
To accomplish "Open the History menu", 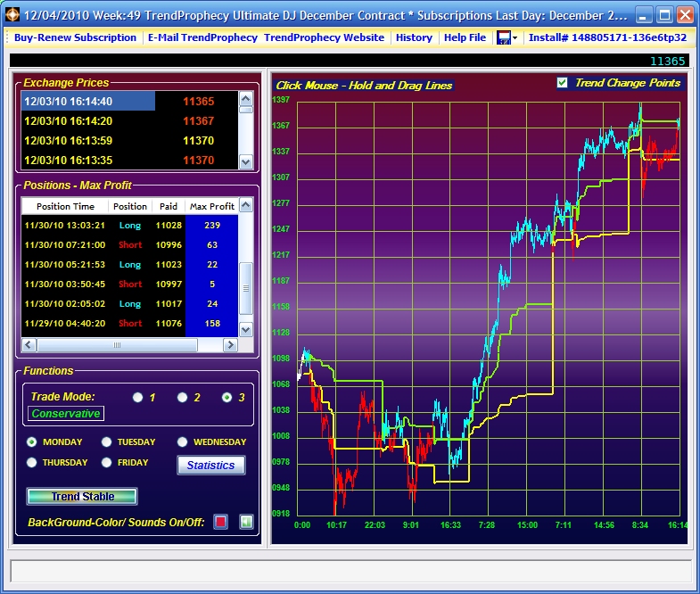I will [x=414, y=37].
